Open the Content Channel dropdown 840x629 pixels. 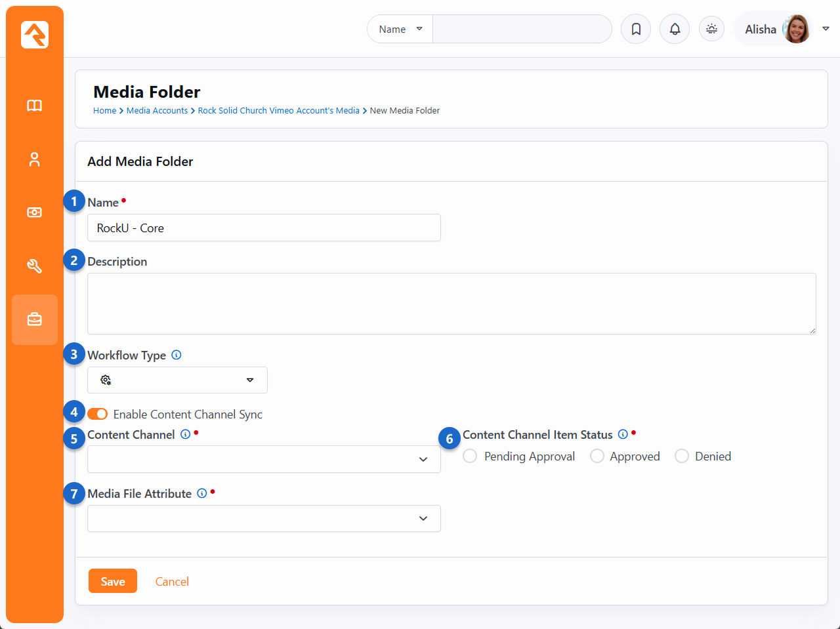[264, 459]
